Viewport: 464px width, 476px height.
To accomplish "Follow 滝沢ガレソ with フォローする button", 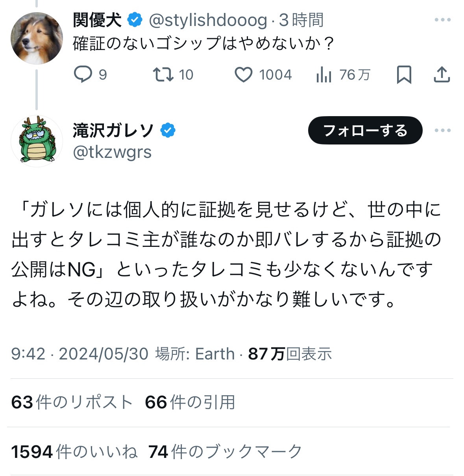I will point(365,130).
